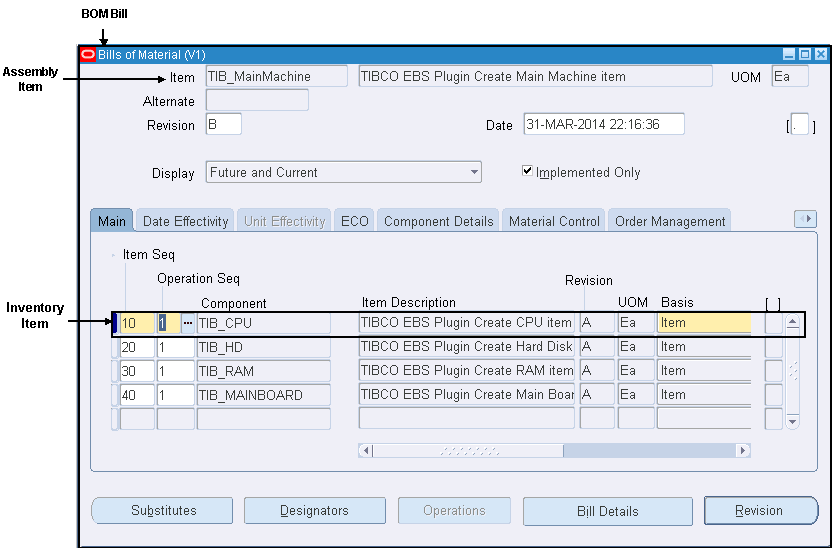Click the empty Alternate field
This screenshot has height=548, width=832.
(257, 100)
